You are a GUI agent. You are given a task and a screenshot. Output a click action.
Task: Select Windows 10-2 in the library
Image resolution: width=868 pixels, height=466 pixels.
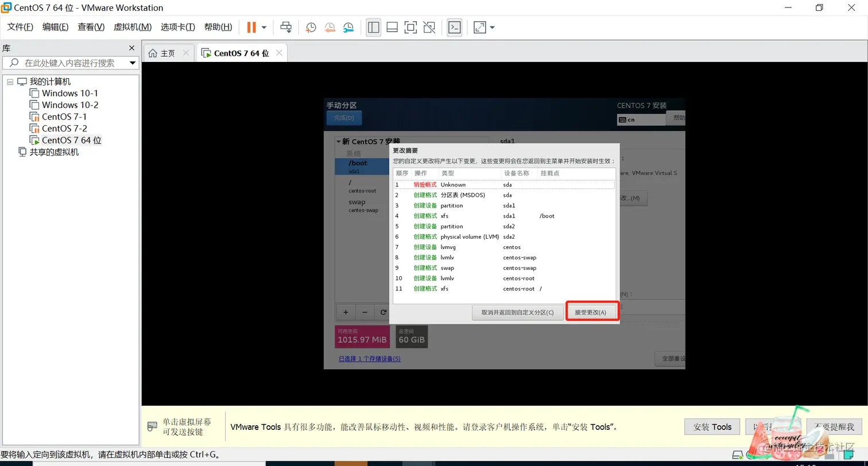tap(69, 105)
